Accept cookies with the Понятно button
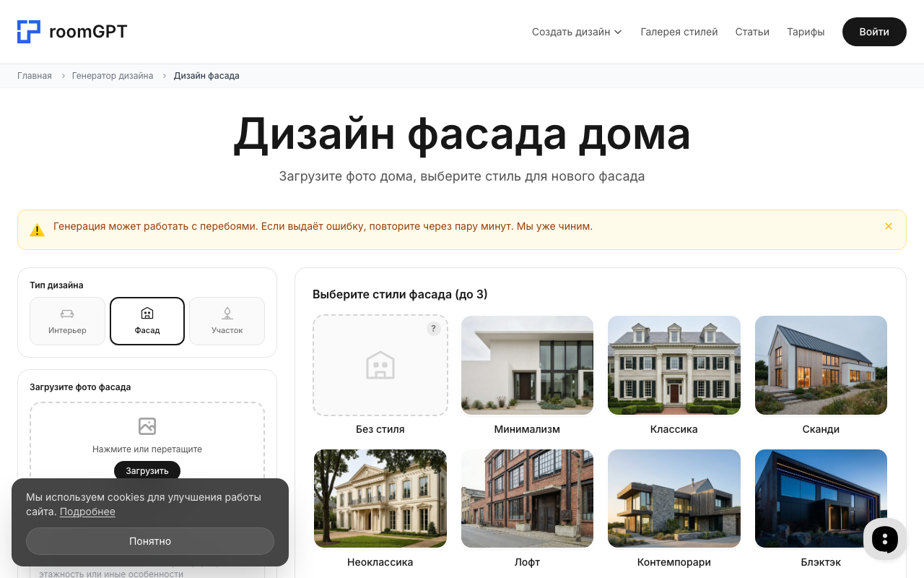The height and width of the screenshot is (578, 924). coord(150,541)
